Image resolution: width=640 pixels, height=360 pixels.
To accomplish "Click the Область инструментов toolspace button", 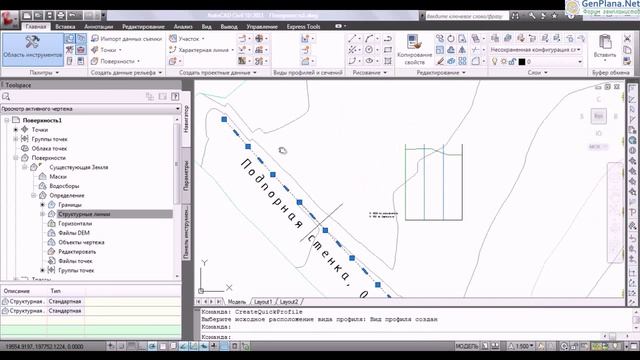I will click(33, 50).
